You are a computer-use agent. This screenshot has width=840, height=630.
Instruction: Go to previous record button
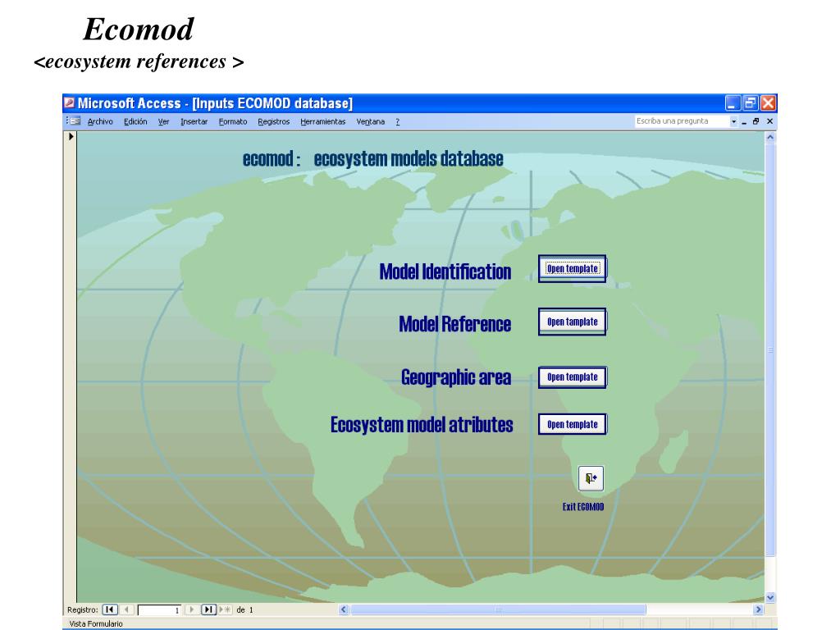point(126,609)
